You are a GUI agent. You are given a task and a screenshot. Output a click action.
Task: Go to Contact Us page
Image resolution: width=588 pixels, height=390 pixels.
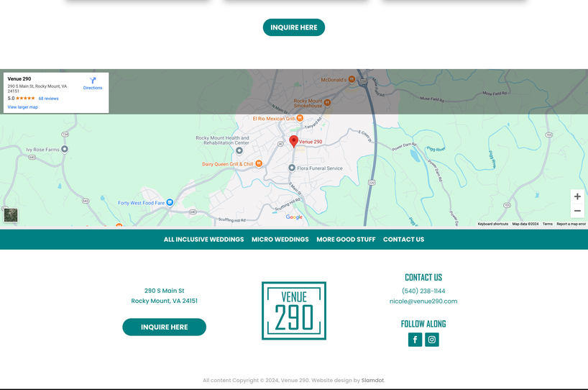[403, 240]
